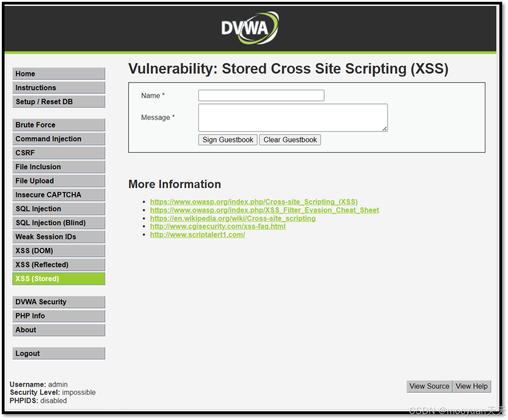Go to Weak Session IDs
The width and height of the screenshot is (508, 420).
coord(59,237)
